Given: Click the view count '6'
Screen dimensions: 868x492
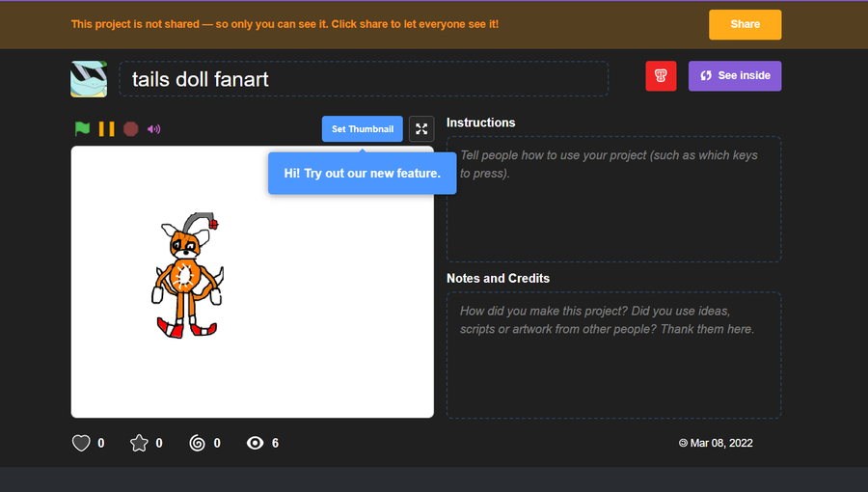Looking at the screenshot, I should tap(275, 444).
